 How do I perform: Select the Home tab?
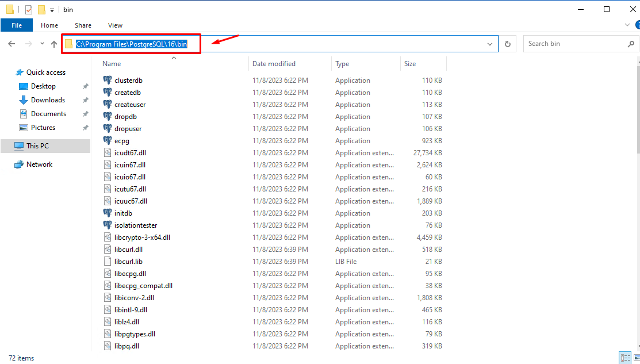[49, 25]
